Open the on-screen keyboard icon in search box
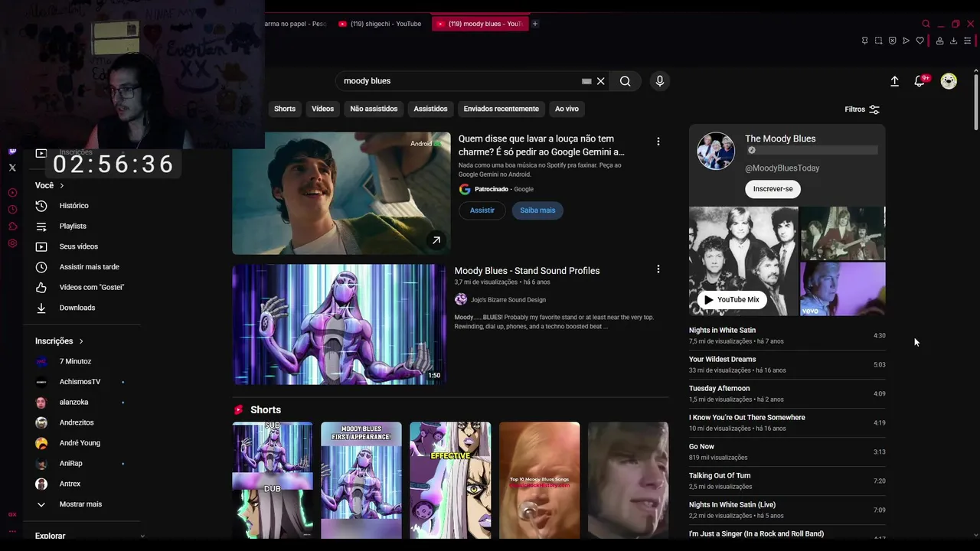The height and width of the screenshot is (551, 980). tap(586, 81)
